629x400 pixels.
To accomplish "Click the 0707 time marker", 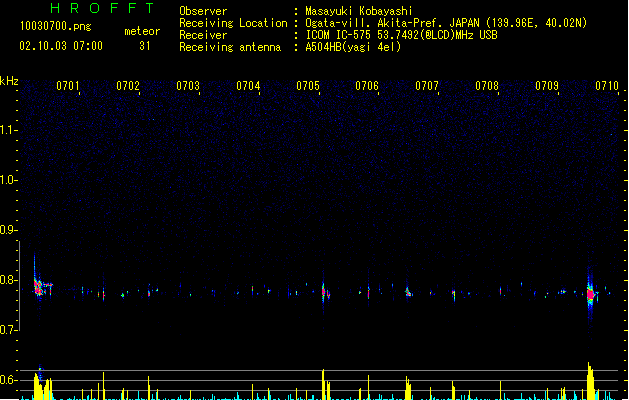I will coord(427,86).
